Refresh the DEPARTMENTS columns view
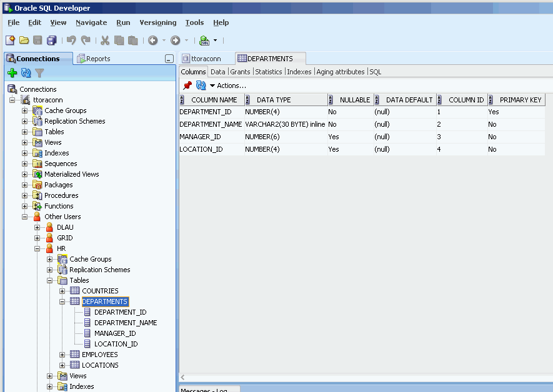The height and width of the screenshot is (392, 553). coord(201,86)
